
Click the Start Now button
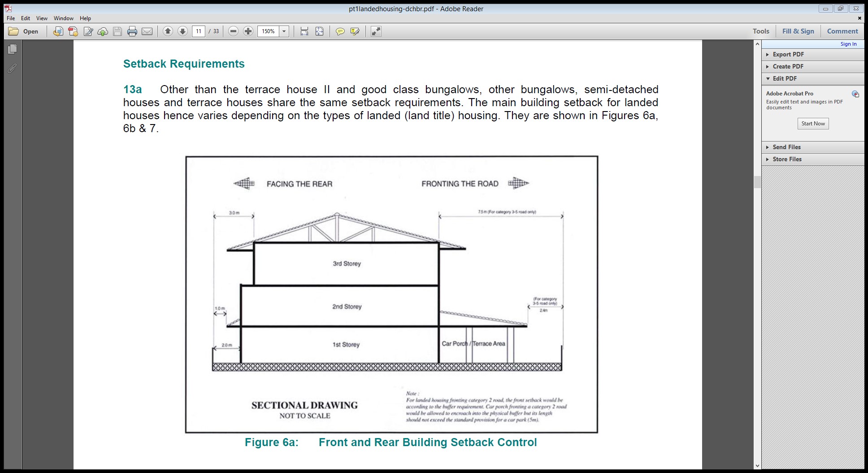[813, 124]
